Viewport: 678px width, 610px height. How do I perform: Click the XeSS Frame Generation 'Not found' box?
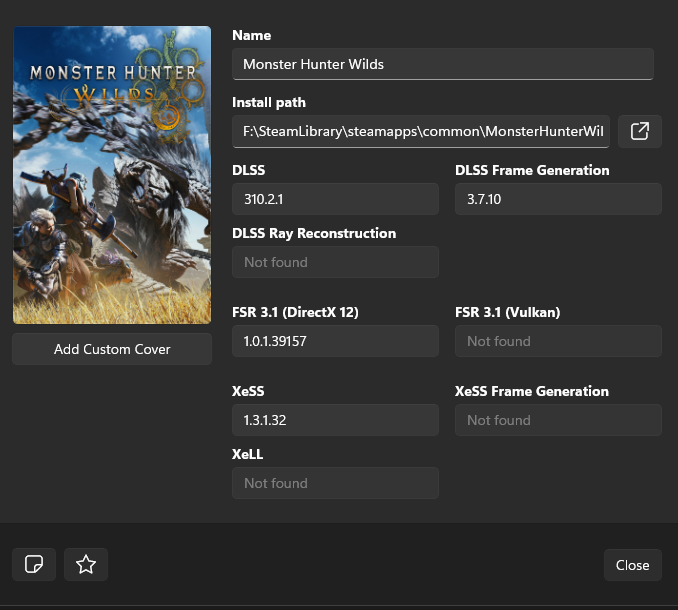click(558, 420)
